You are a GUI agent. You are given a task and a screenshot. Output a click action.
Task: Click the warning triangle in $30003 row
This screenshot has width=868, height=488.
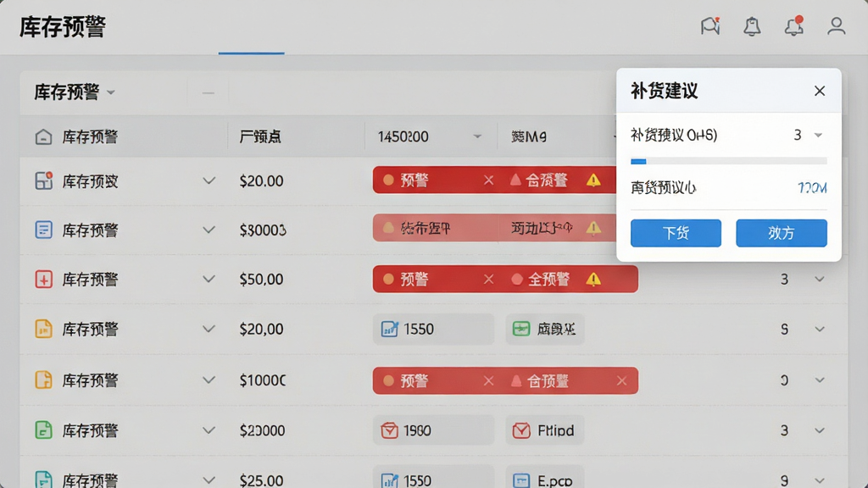(593, 227)
